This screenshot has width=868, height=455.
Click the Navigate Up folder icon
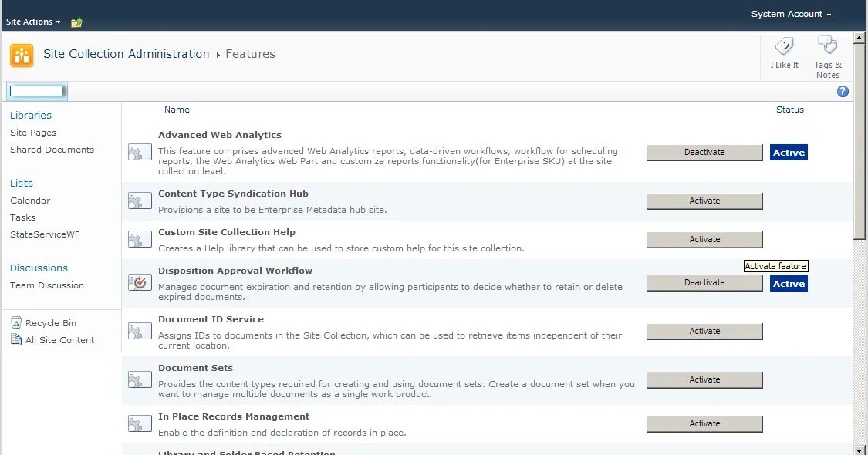pyautogui.click(x=76, y=22)
